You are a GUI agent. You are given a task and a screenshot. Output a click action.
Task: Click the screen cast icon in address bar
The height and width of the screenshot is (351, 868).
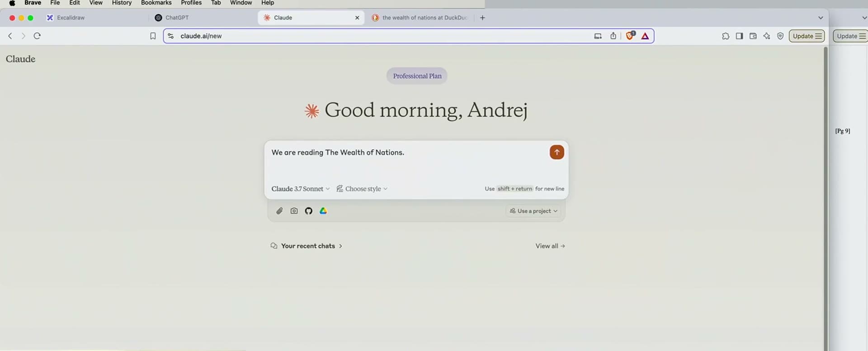point(598,36)
